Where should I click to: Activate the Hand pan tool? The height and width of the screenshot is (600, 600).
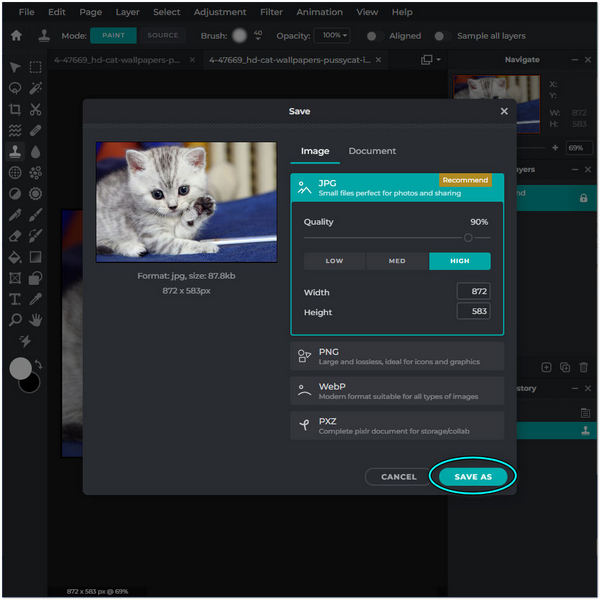pos(36,320)
